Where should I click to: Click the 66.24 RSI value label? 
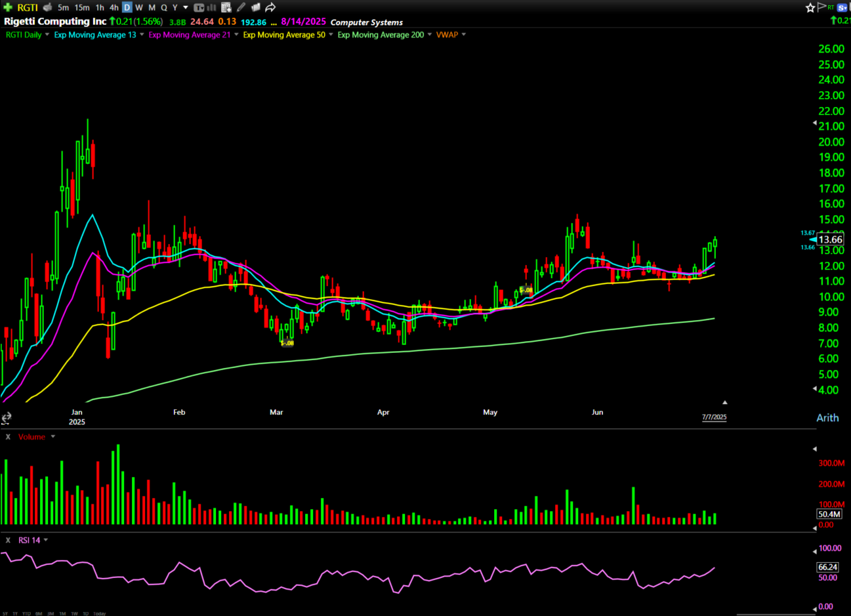(x=827, y=567)
